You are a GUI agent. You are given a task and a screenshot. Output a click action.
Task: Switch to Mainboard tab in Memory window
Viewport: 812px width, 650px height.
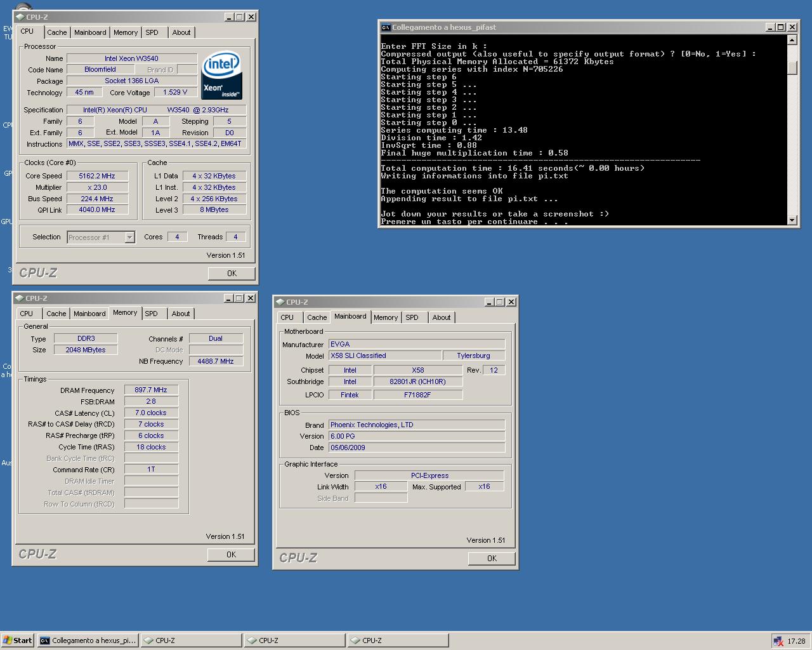89,314
